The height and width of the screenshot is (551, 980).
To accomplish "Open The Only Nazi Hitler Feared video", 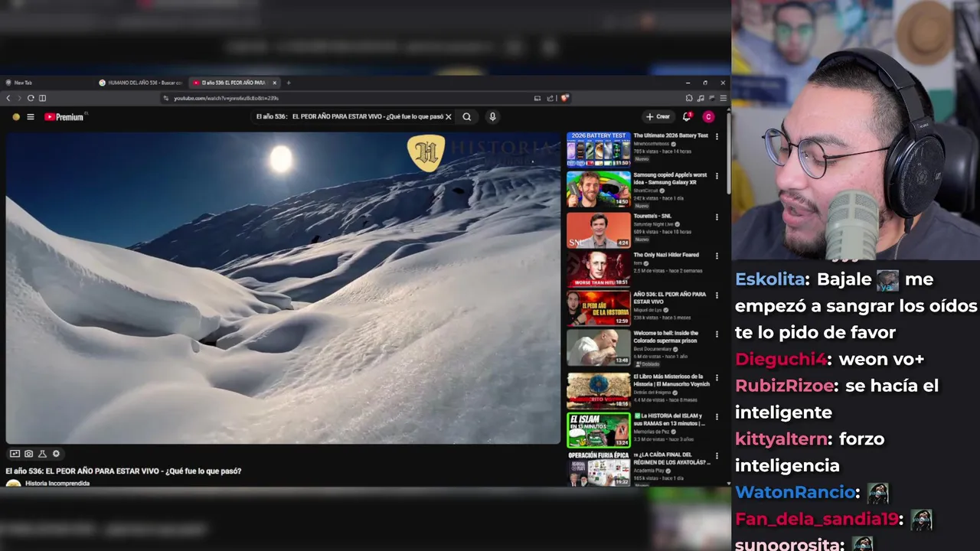I will (599, 269).
